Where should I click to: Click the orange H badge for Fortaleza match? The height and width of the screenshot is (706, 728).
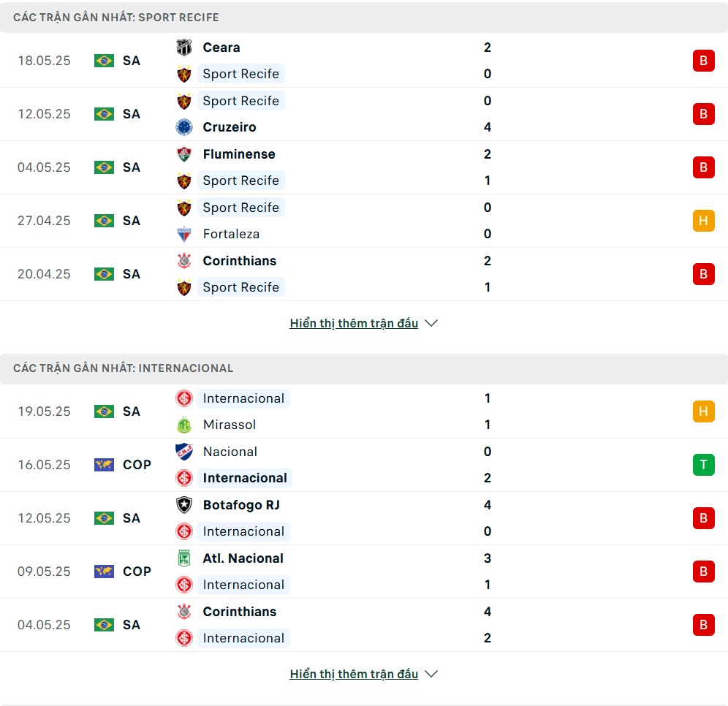point(703,221)
